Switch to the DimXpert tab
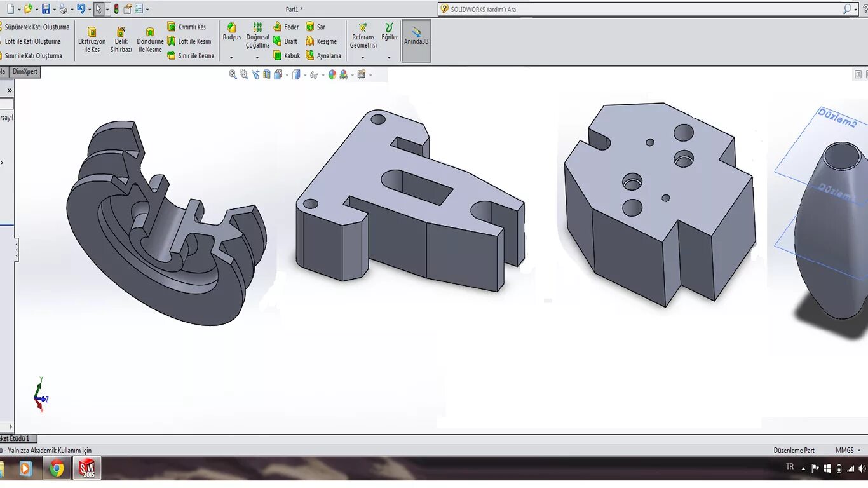 (25, 72)
